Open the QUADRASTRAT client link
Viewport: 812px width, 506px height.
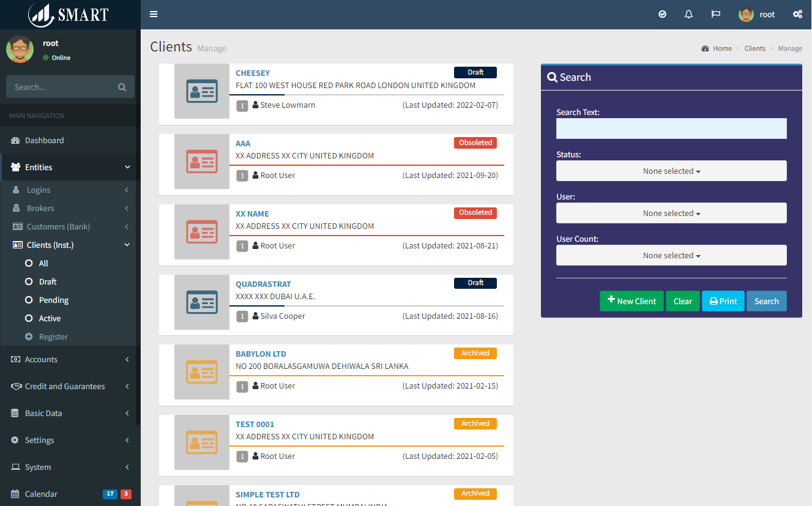point(263,285)
